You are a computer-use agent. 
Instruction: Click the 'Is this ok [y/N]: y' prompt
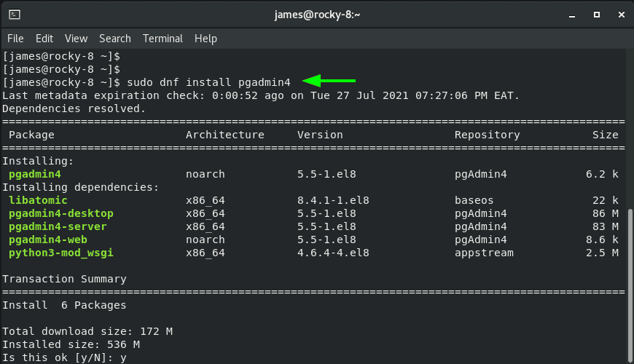64,358
